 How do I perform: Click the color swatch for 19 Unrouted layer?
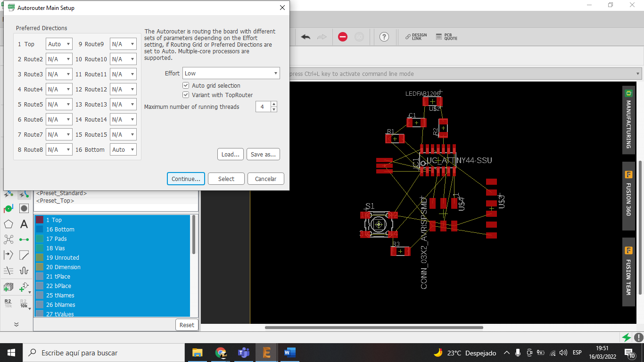[x=40, y=257]
